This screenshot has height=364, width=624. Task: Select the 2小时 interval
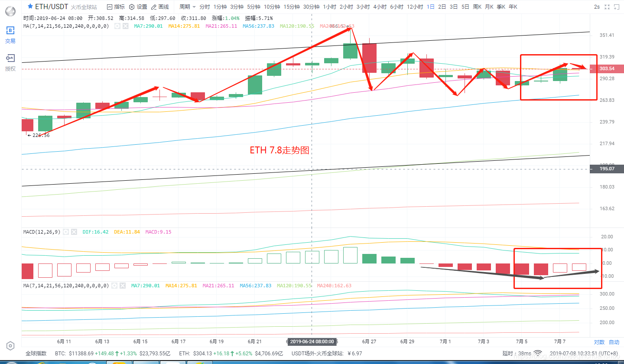point(346,7)
